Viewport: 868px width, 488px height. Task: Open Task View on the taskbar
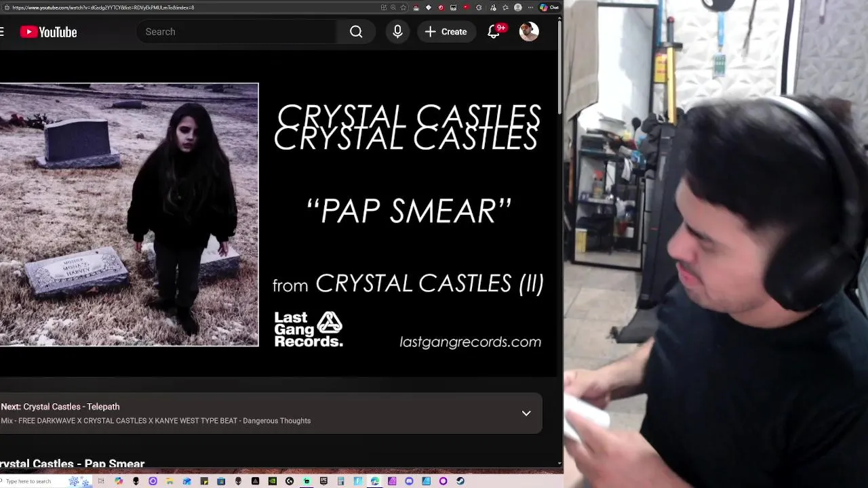101,481
